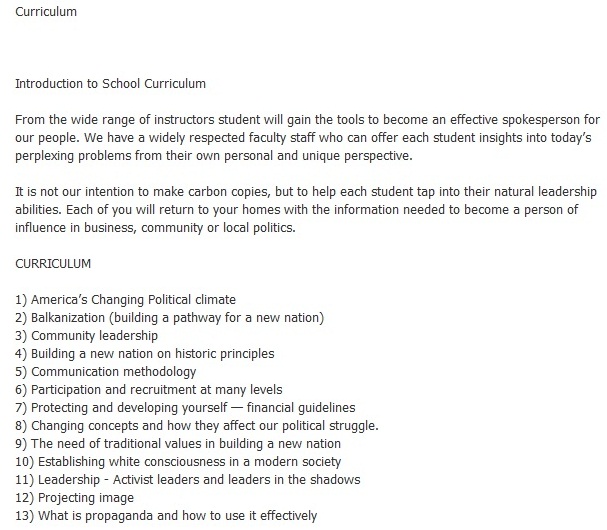
Task: Click item 2 beginning with 'Balkanization'
Action: click(170, 318)
